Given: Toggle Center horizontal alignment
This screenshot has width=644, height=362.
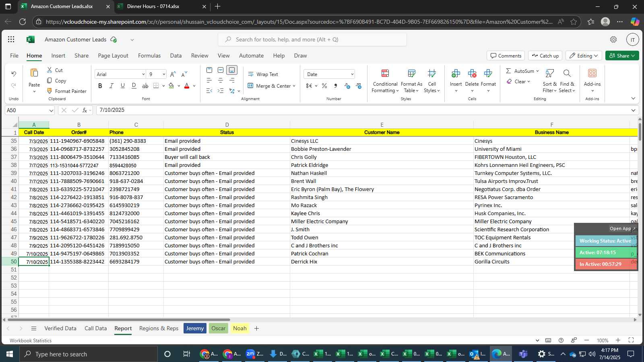Looking at the screenshot, I should click(x=221, y=80).
